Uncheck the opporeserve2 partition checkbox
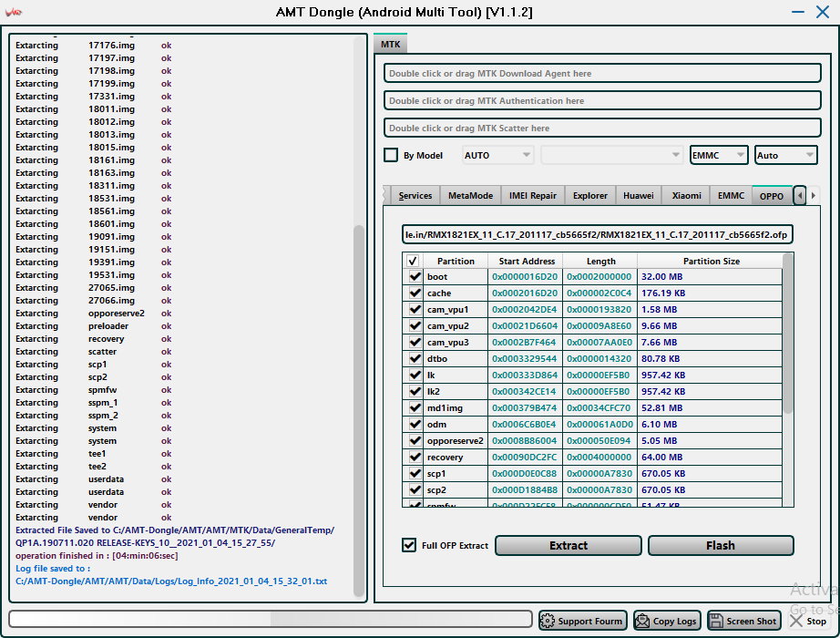The width and height of the screenshot is (840, 638). 415,441
